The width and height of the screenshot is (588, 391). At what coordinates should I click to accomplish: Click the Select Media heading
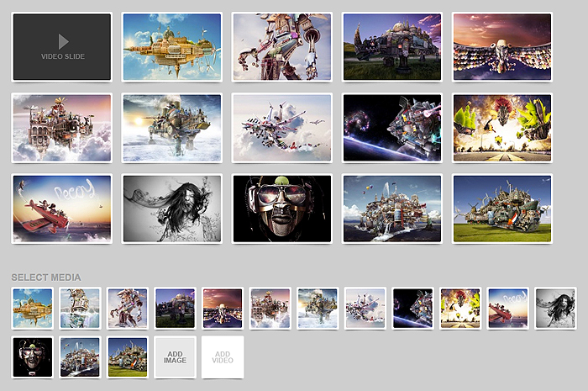46,277
